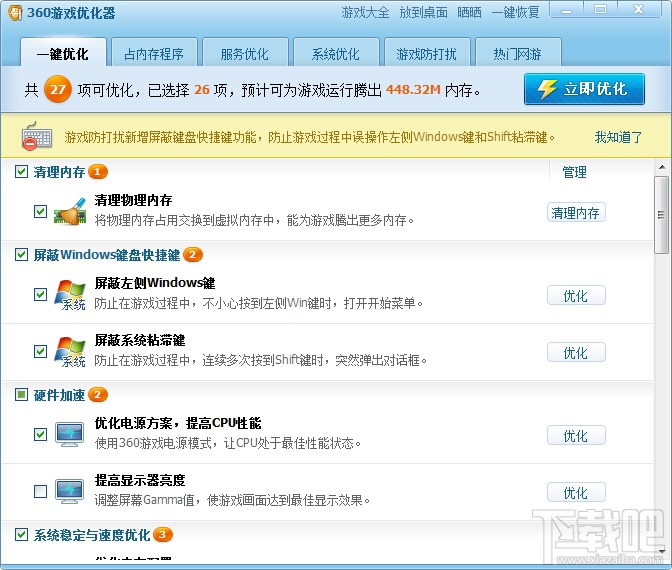Toggle the 硬件加速 group checkbox
Image resolution: width=672 pixels, height=570 pixels.
pos(21,395)
